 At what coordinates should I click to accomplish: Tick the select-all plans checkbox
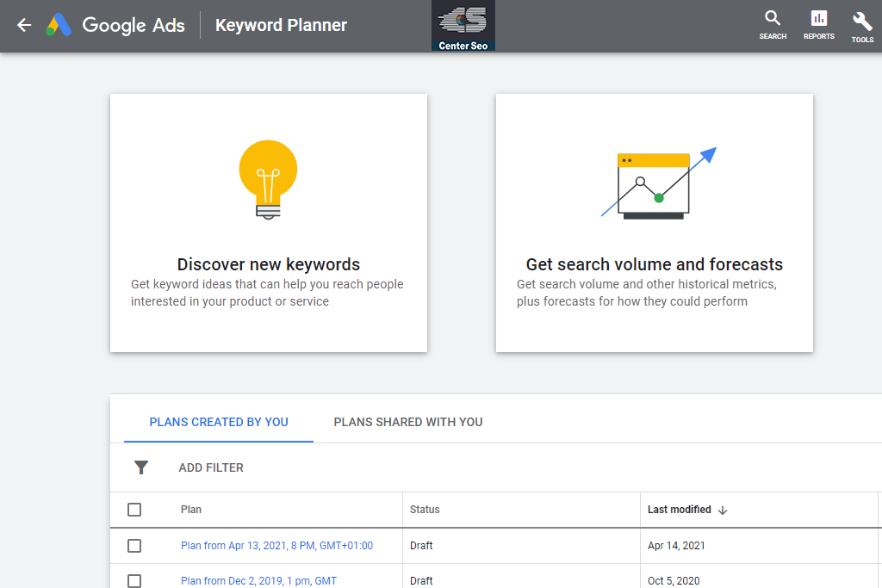pyautogui.click(x=134, y=510)
